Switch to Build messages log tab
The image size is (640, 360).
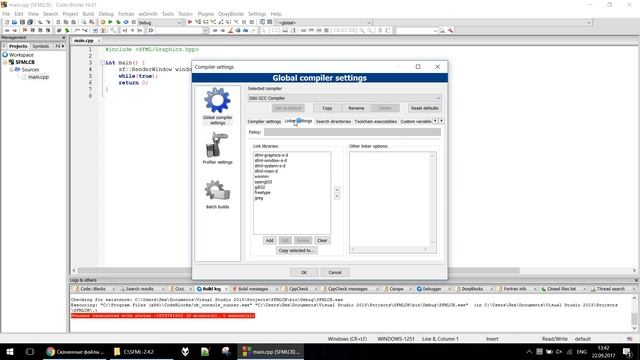click(253, 289)
